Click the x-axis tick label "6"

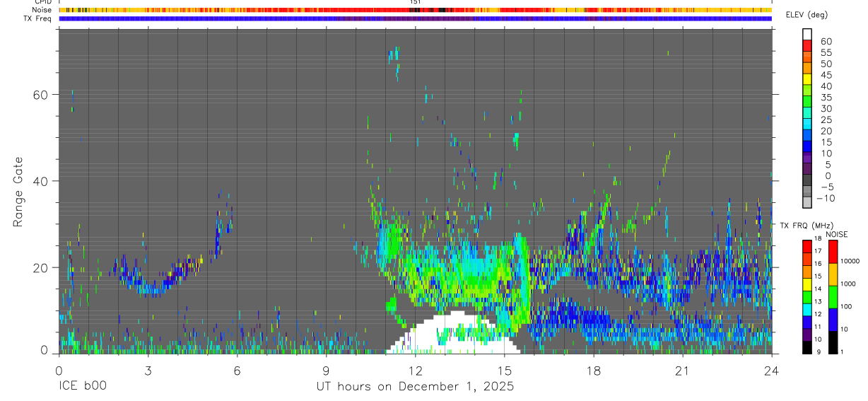point(237,371)
